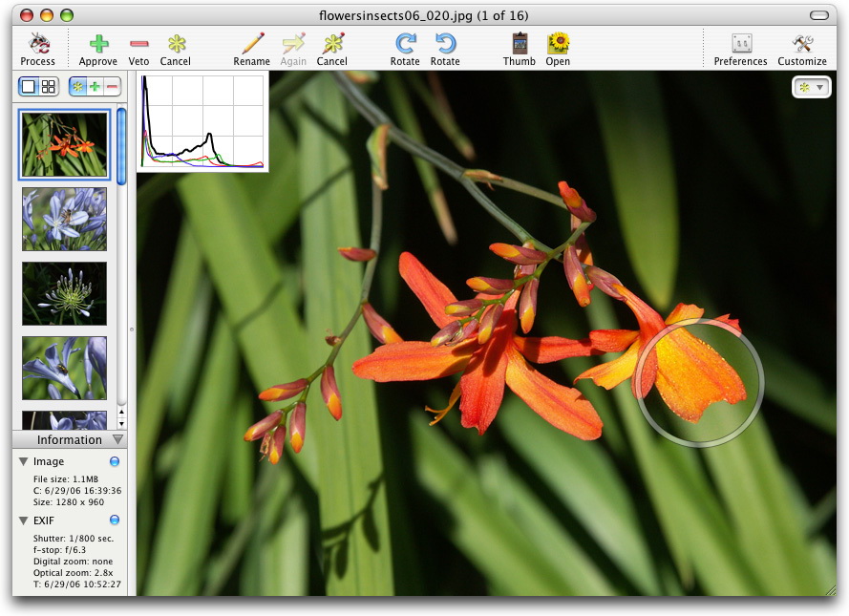Select the white agapanthus bud thumbnail
Screen dimensions: 849x616
tap(65, 293)
